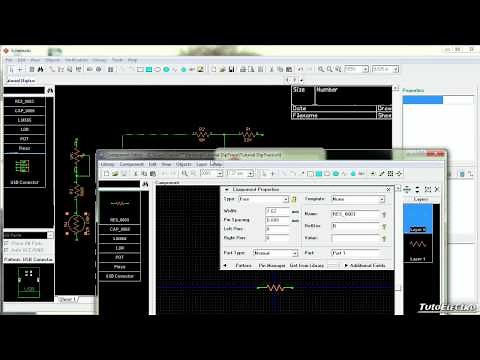
Task: Open the Tools menu in Schematic window
Action: pyautogui.click(x=117, y=60)
